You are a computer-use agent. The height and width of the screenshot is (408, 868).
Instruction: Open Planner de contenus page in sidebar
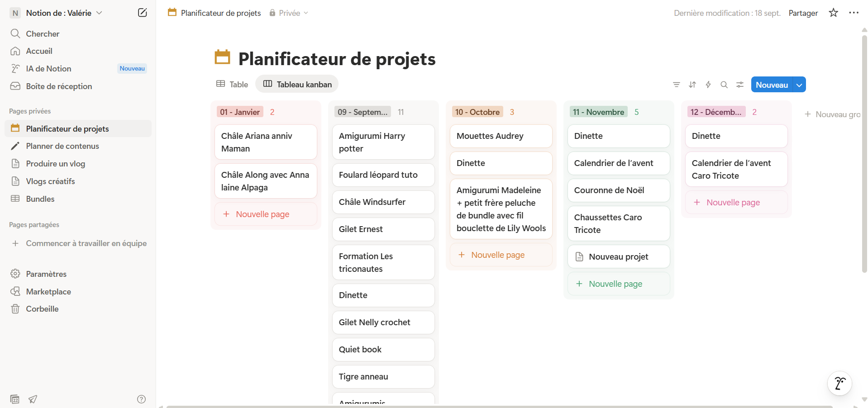pyautogui.click(x=62, y=146)
